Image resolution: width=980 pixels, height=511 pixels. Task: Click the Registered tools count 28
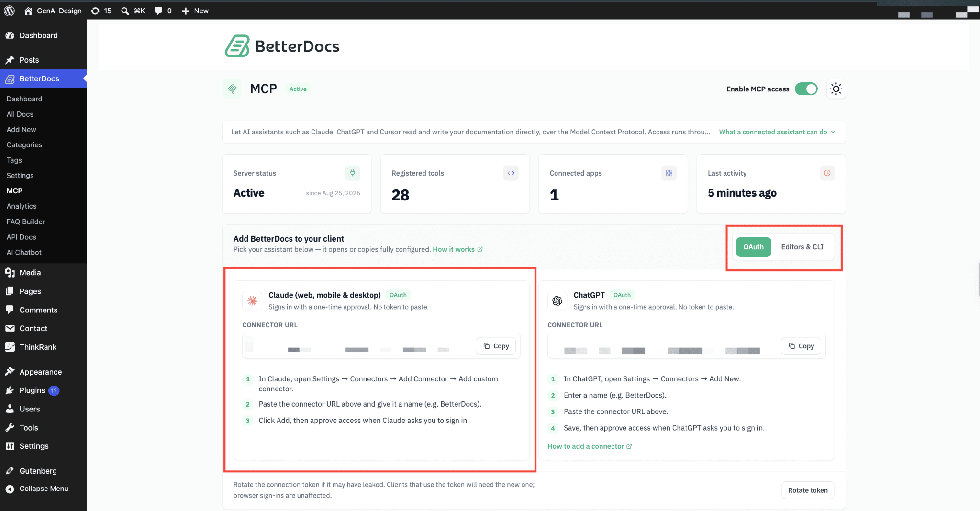point(401,195)
